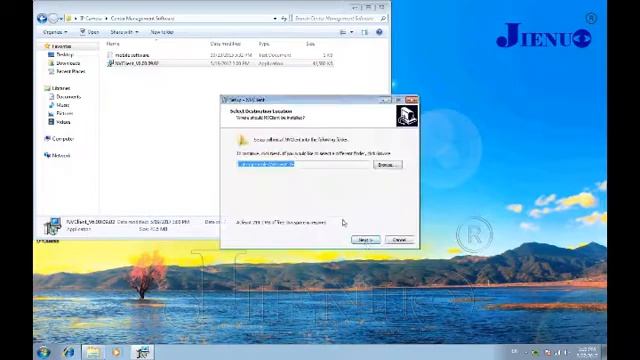Image resolution: width=640 pixels, height=360 pixels.
Task: Click Next in the NVClient setup wizard
Action: tap(366, 240)
